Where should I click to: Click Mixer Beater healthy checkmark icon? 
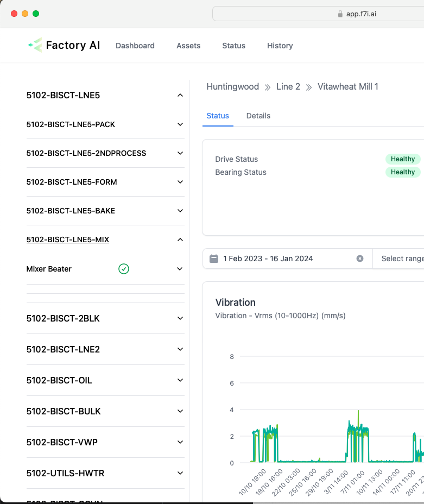click(x=124, y=269)
